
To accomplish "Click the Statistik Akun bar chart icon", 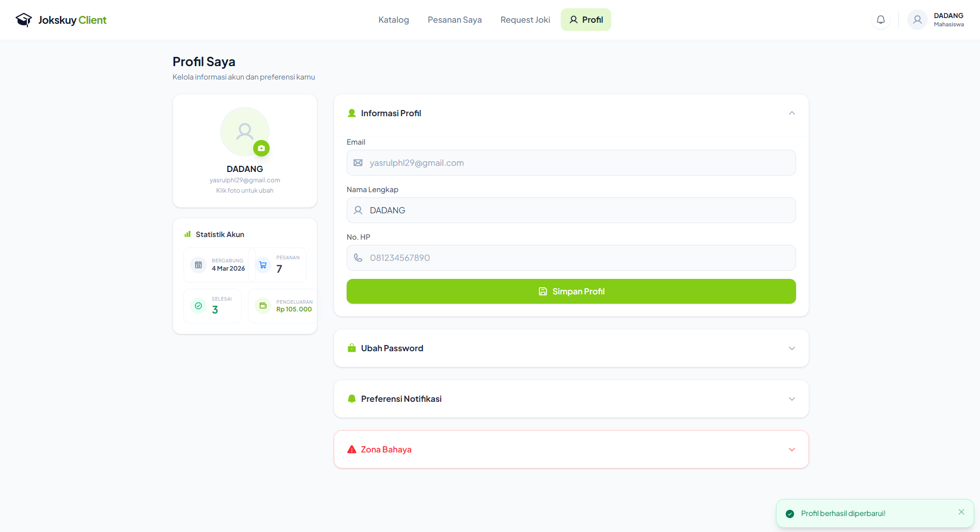I will click(188, 234).
